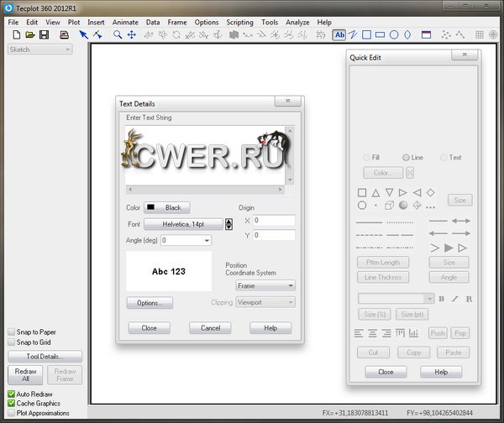The image size is (504, 423).
Task: Click the Options... button in Text Details
Action: click(150, 302)
